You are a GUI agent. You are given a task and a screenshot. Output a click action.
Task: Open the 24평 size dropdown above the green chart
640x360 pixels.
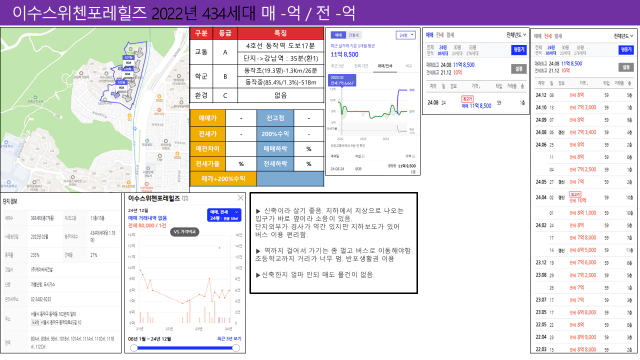tap(405, 35)
